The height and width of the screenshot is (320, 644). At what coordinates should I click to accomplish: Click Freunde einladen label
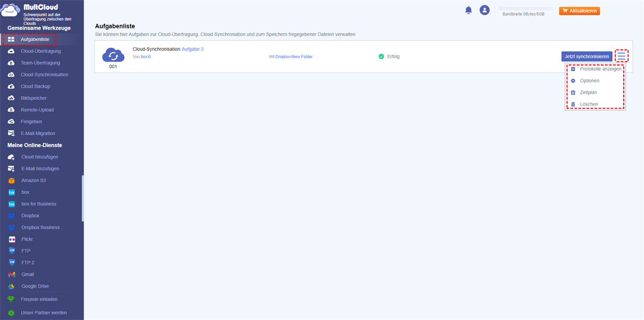point(39,299)
